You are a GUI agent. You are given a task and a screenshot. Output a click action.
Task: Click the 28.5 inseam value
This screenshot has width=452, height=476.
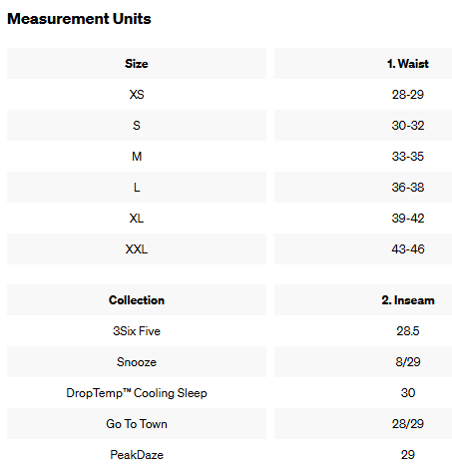click(408, 331)
